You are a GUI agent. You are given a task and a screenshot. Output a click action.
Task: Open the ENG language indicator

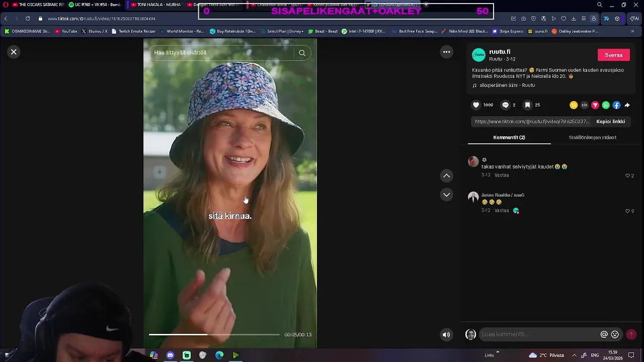pos(595,355)
